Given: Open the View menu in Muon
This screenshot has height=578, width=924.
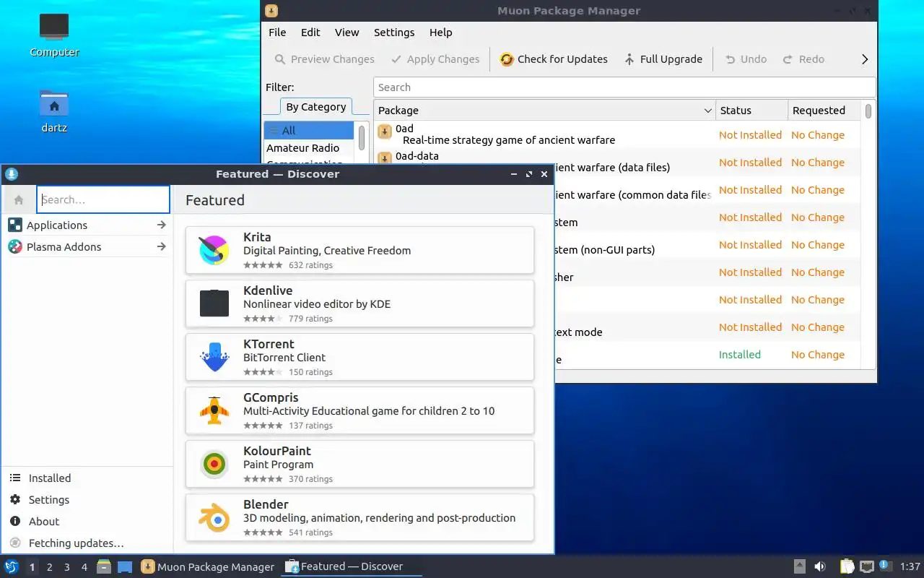Looking at the screenshot, I should point(346,33).
